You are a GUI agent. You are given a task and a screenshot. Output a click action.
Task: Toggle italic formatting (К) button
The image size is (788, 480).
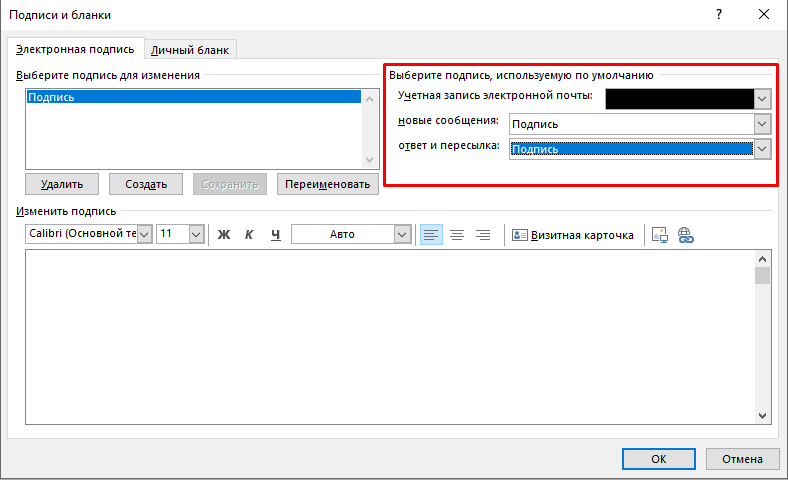[x=249, y=235]
